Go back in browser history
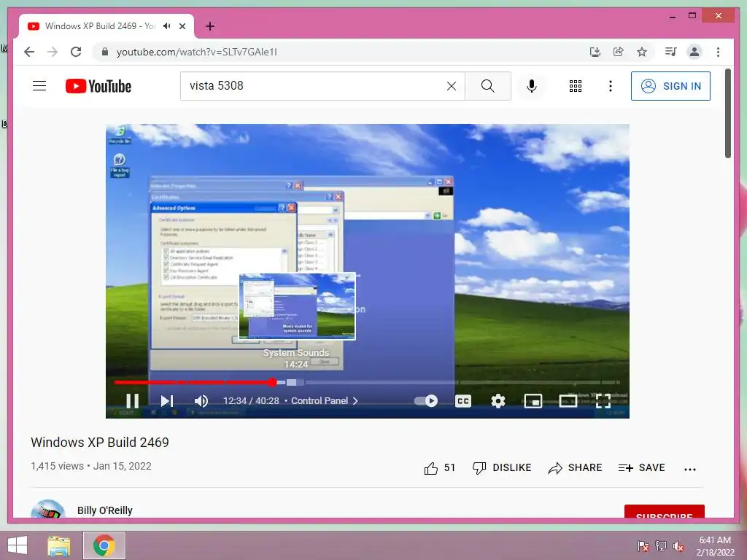This screenshot has height=560, width=747. 29,52
